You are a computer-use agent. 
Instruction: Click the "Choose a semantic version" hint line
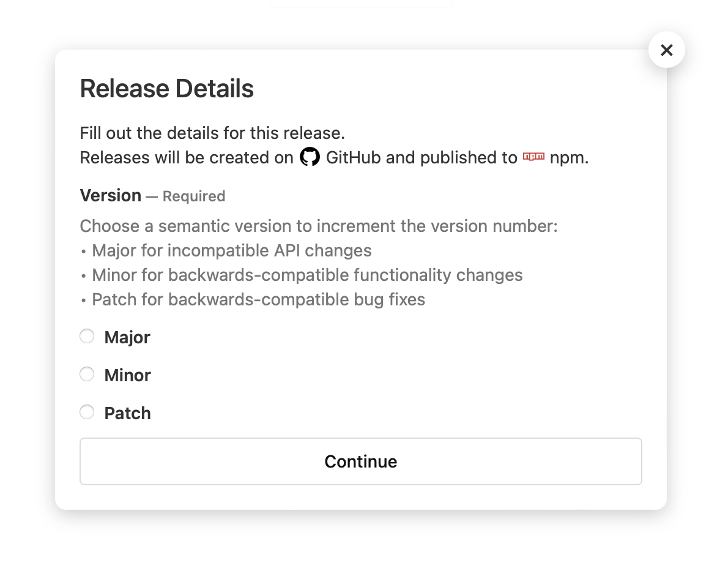(x=318, y=226)
